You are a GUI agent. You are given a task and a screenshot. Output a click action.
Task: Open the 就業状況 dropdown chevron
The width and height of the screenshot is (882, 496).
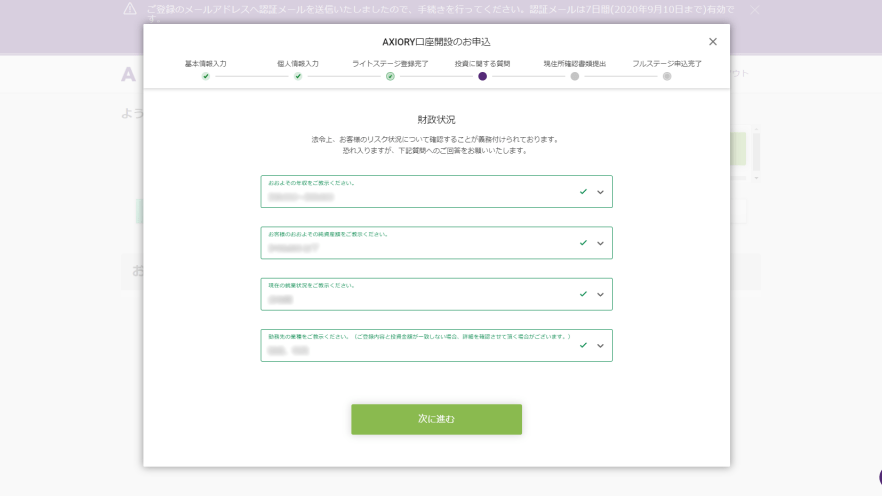click(600, 294)
